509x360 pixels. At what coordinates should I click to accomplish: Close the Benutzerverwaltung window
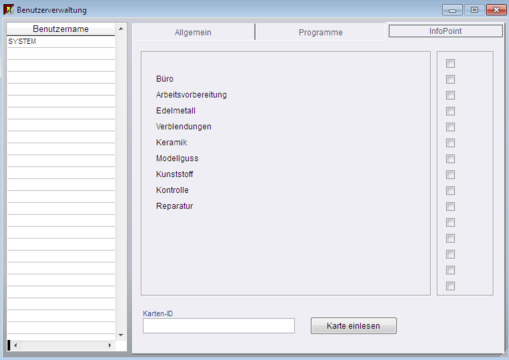(x=496, y=10)
